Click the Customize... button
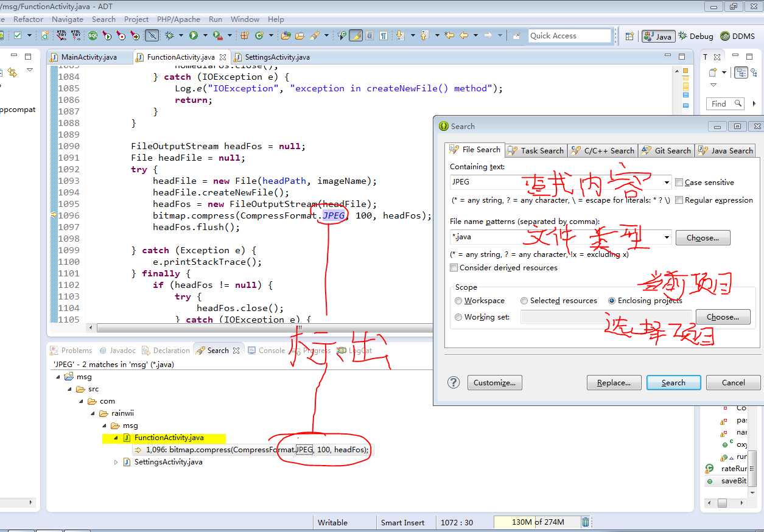 494,382
